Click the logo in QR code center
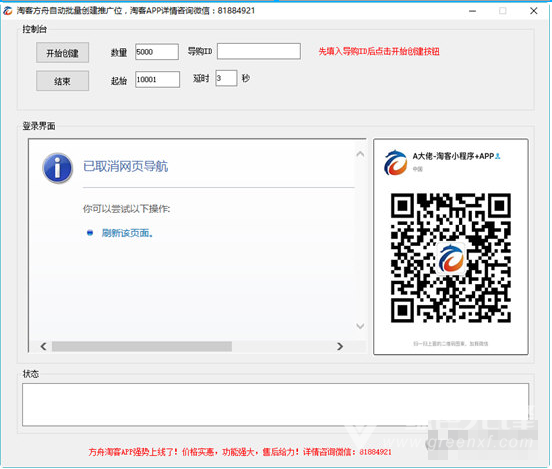The image size is (552, 469). point(451,258)
